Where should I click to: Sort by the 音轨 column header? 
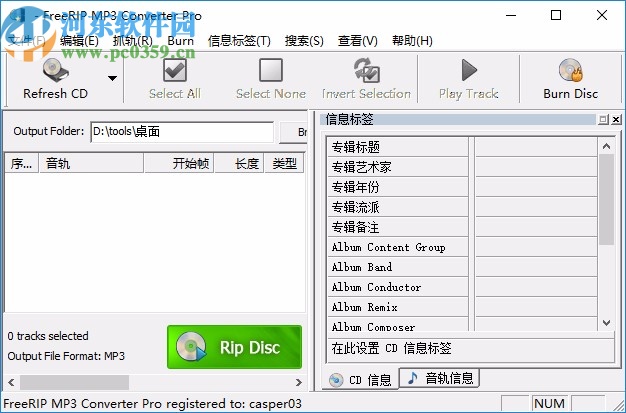(x=91, y=163)
